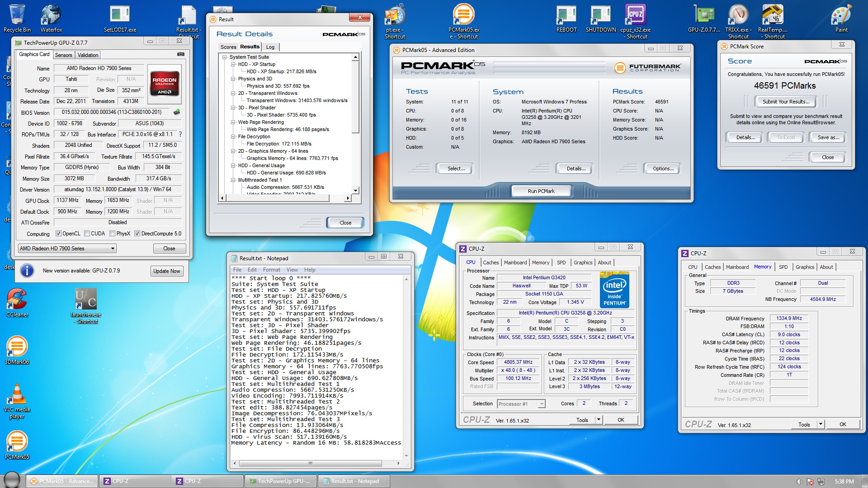868x488 pixels.
Task: Open the Log tab in Result Details
Action: pyautogui.click(x=270, y=47)
